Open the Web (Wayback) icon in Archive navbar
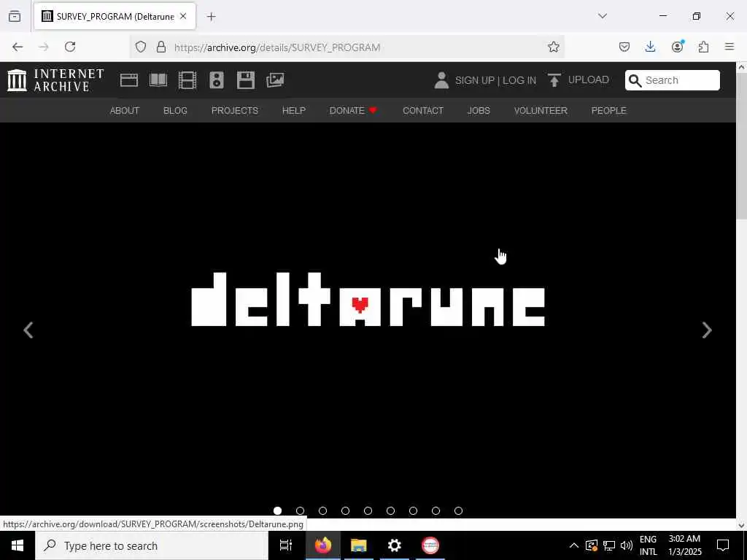Viewport: 747px width, 560px height. [128, 80]
